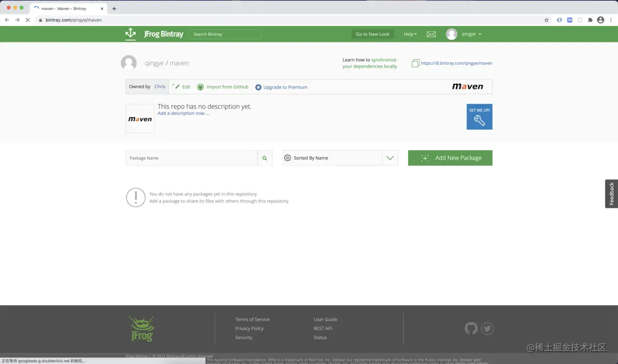Click the browser back arrow
Screen dimensions: 618x364
(x=7, y=20)
